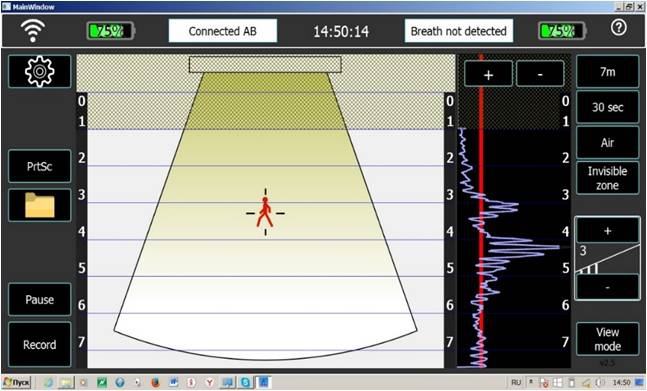Open settings with the gear icon
Screen dimensions: 647x391
tap(39, 72)
